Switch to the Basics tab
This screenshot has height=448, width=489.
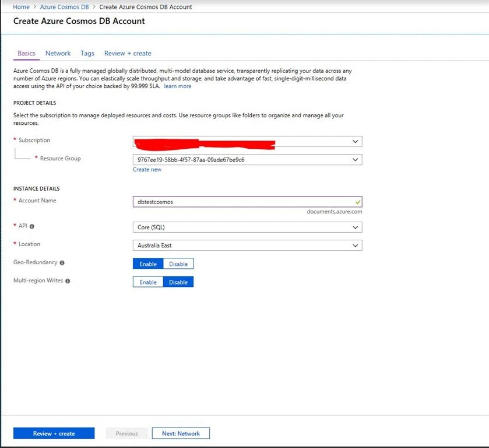[26, 53]
